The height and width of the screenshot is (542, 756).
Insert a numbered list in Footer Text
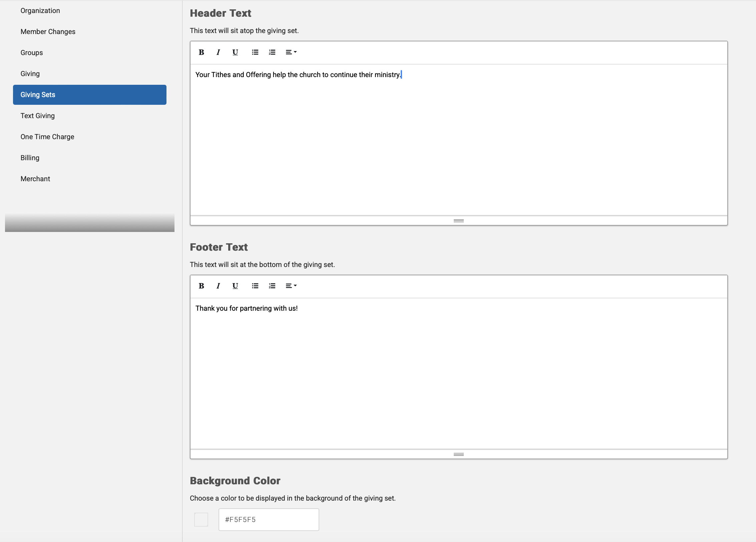tap(272, 286)
